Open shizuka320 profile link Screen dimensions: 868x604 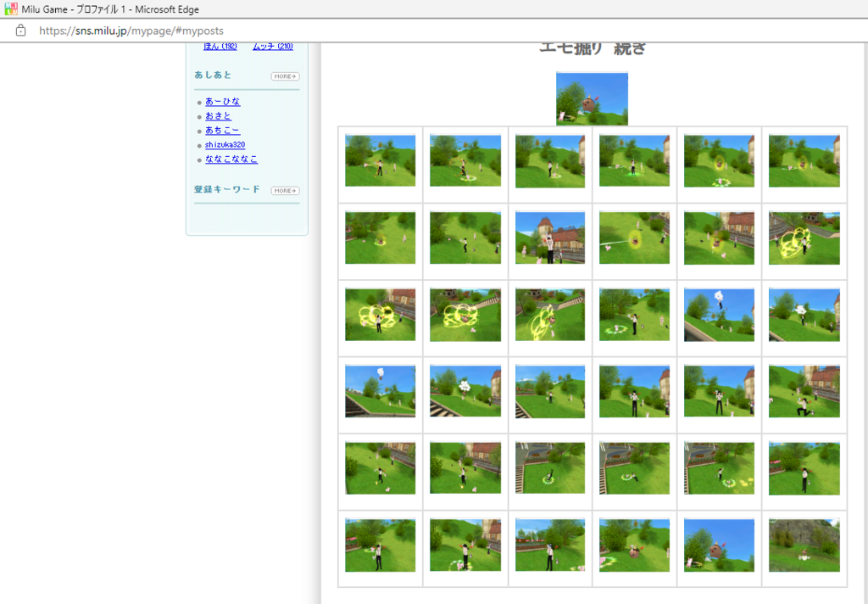tap(225, 144)
